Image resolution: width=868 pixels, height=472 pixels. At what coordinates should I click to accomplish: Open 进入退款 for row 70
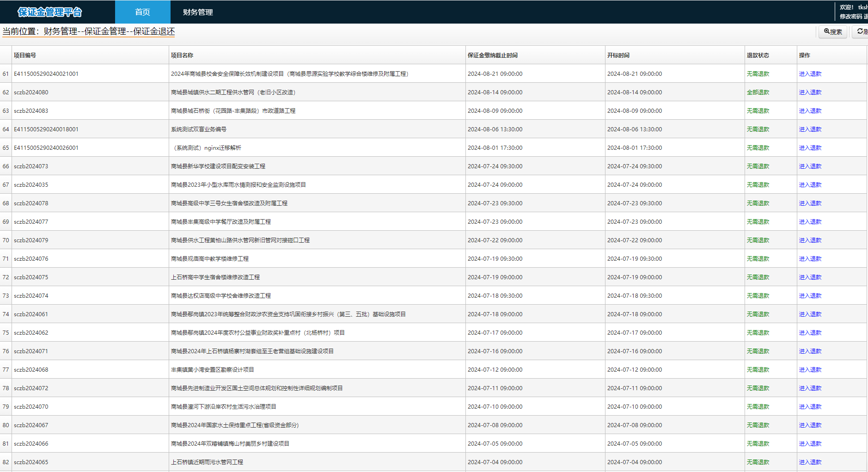click(810, 240)
